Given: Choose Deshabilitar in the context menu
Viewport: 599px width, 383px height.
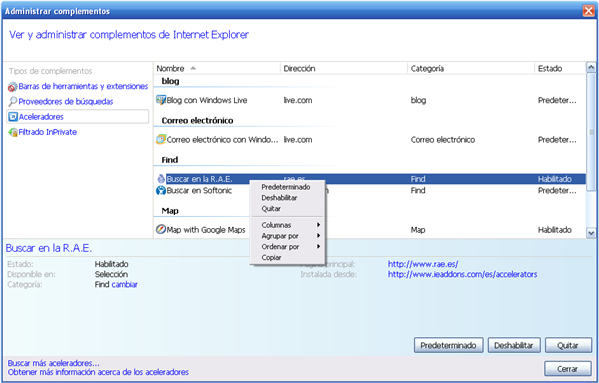Looking at the screenshot, I should coord(279,198).
